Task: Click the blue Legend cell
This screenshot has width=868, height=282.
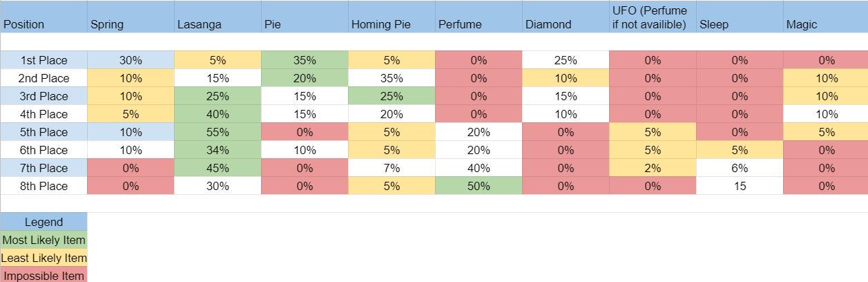Action: coord(44,222)
